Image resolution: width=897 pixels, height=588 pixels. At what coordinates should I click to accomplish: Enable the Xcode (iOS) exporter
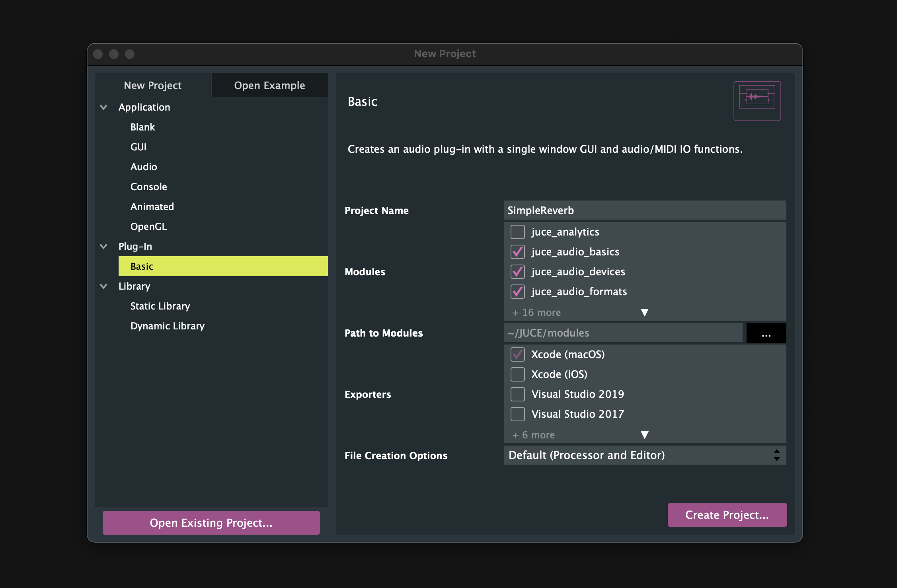[517, 374]
